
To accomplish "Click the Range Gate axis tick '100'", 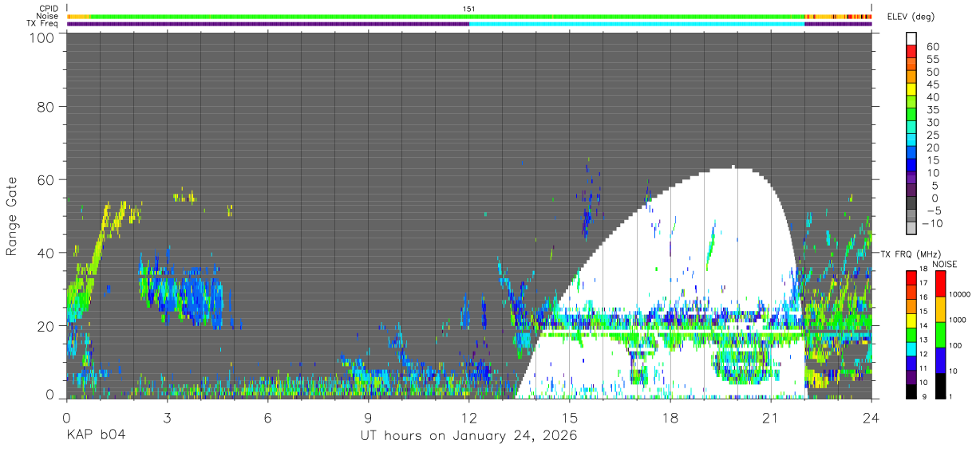I will (41, 37).
